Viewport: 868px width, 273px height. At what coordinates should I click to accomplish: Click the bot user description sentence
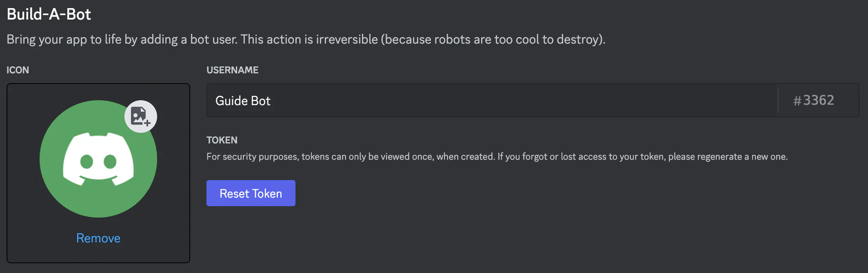coord(306,39)
